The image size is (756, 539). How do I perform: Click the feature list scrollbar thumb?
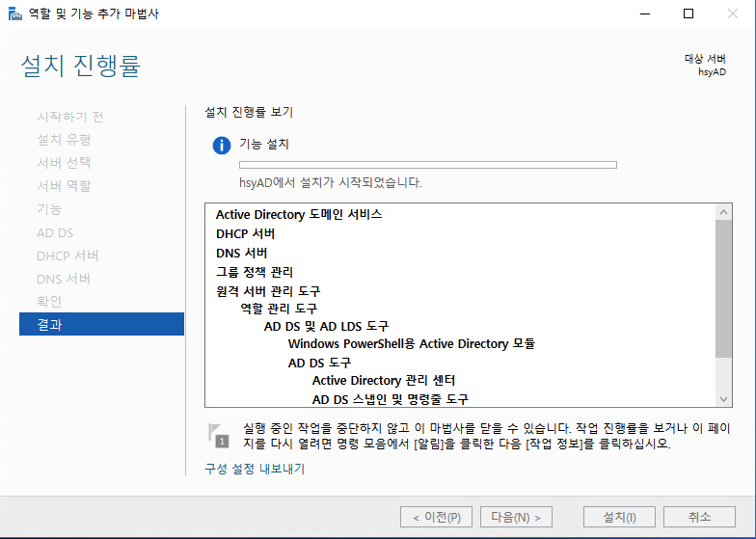click(x=723, y=288)
